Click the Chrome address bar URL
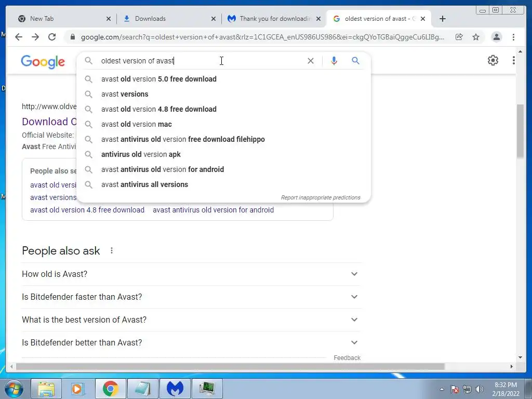532x399 pixels. click(x=262, y=37)
